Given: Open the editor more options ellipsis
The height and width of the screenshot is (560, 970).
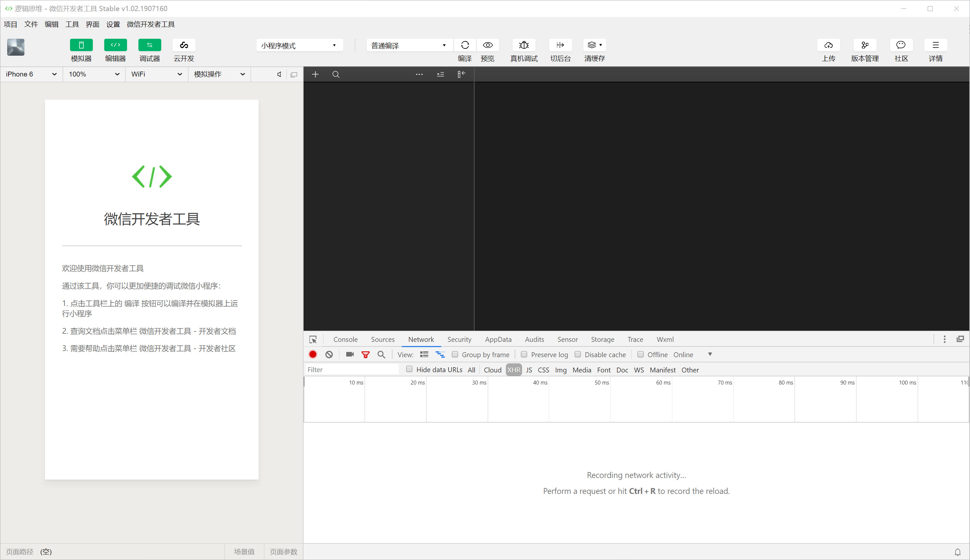Looking at the screenshot, I should click(419, 74).
